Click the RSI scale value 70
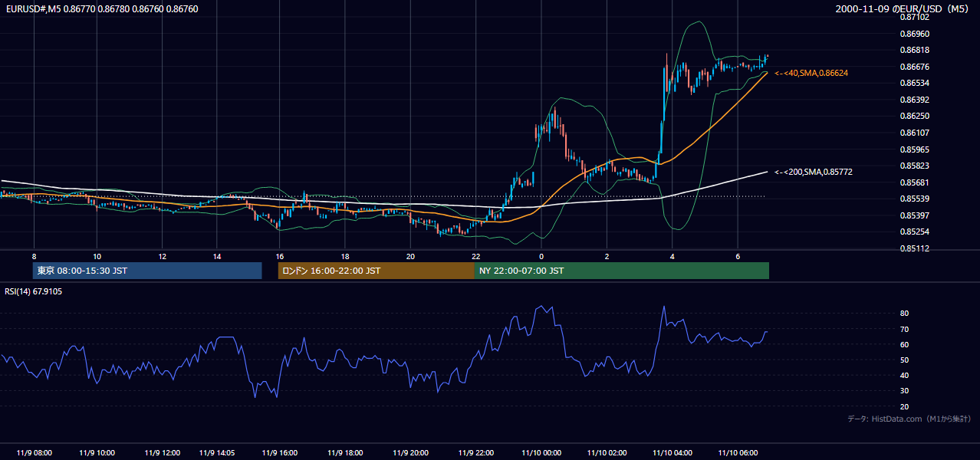 pyautogui.click(x=904, y=329)
